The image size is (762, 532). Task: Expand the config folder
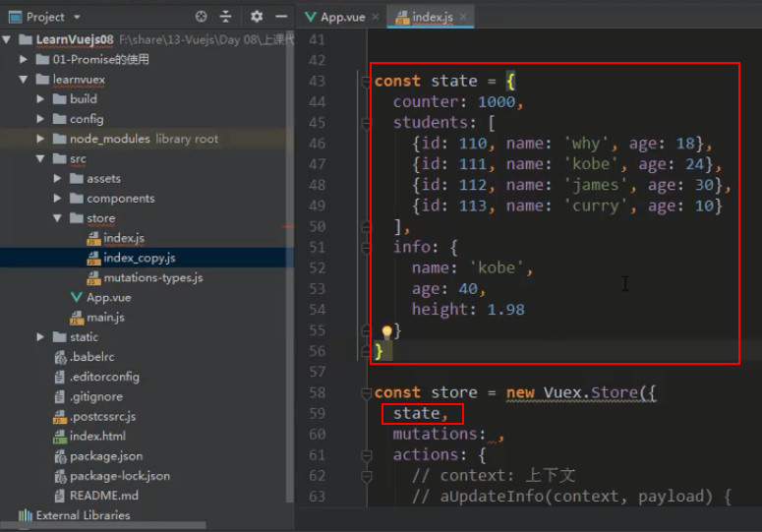click(40, 119)
